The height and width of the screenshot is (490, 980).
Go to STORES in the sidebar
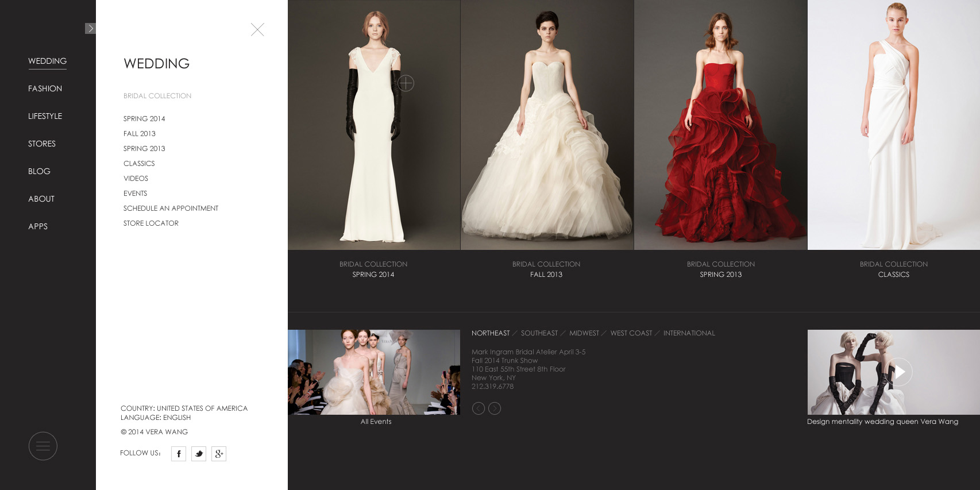[x=42, y=144]
